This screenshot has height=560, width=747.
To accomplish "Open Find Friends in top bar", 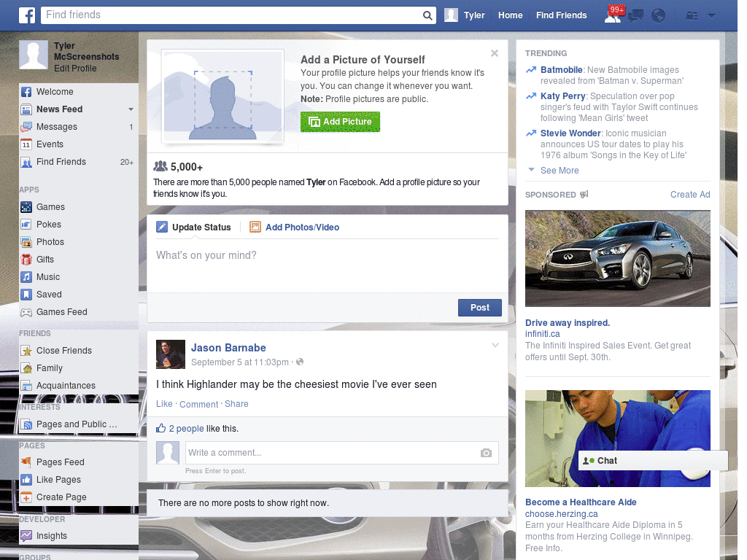I will point(561,15).
